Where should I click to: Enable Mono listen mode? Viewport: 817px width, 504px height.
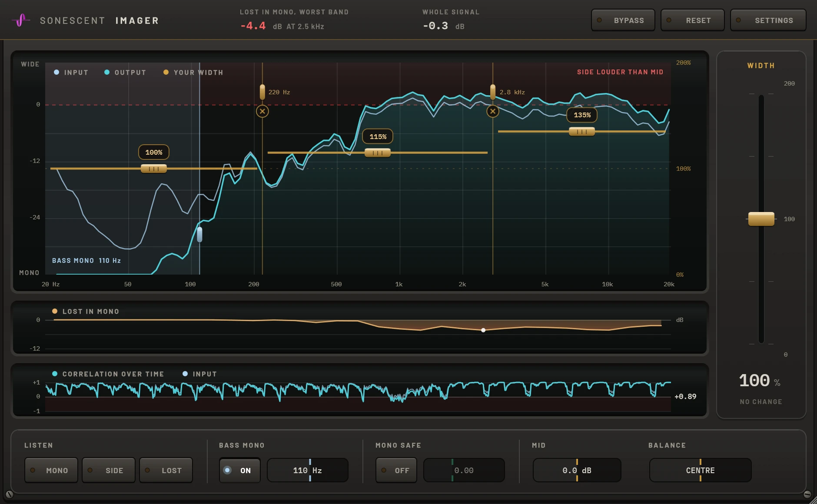click(51, 470)
